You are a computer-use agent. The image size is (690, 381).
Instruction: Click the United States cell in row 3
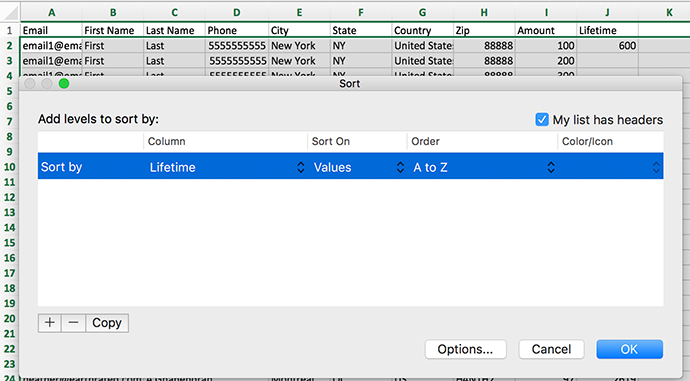[422, 61]
